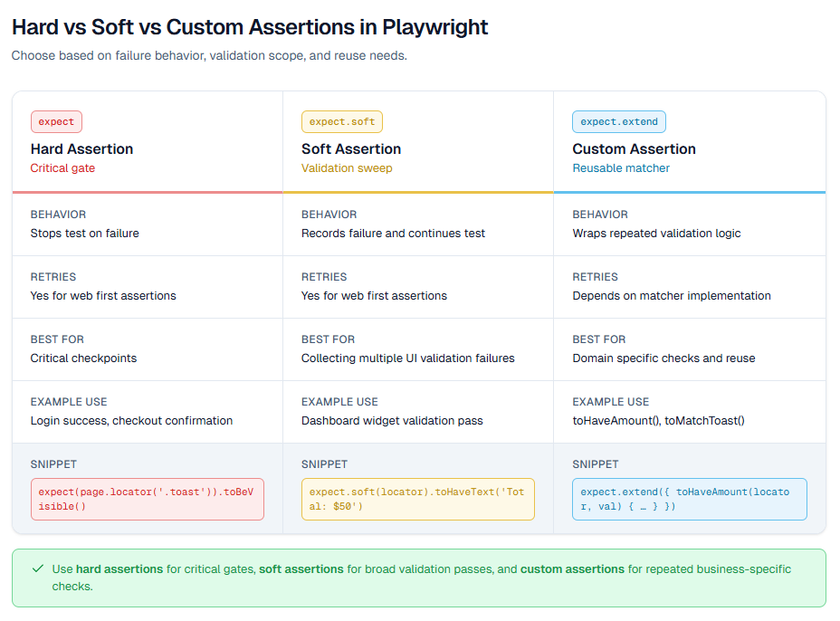Viewport: 840px width, 621px height.
Task: Click "Depends on matcher implementation" retries text
Action: (x=672, y=296)
